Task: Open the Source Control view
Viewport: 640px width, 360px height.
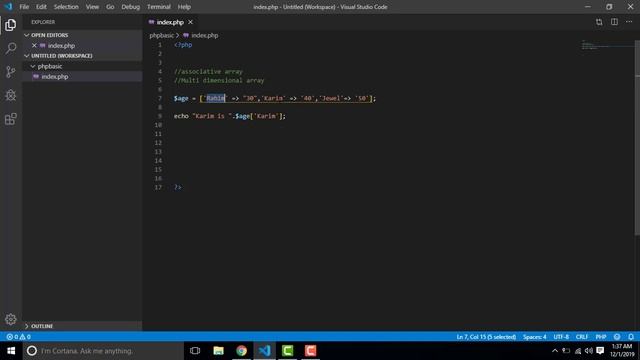Action: click(x=11, y=72)
